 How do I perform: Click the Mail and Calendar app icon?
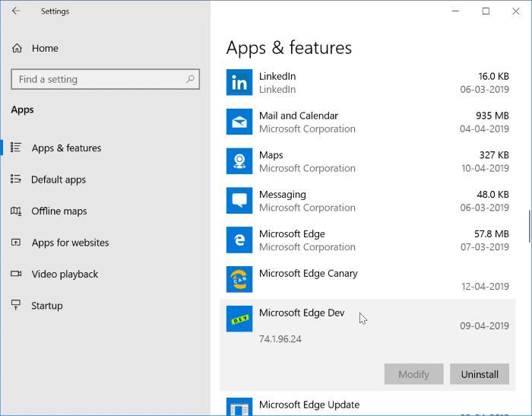pyautogui.click(x=239, y=122)
